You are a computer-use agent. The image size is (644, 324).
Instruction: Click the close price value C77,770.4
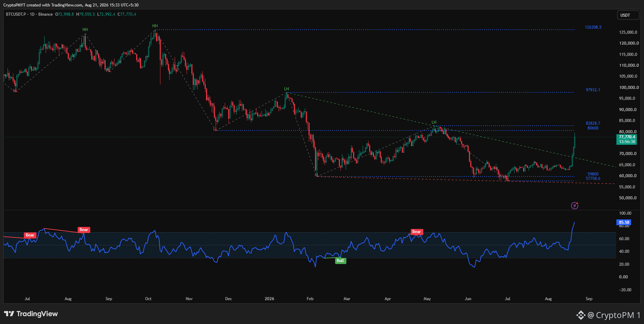(127, 14)
